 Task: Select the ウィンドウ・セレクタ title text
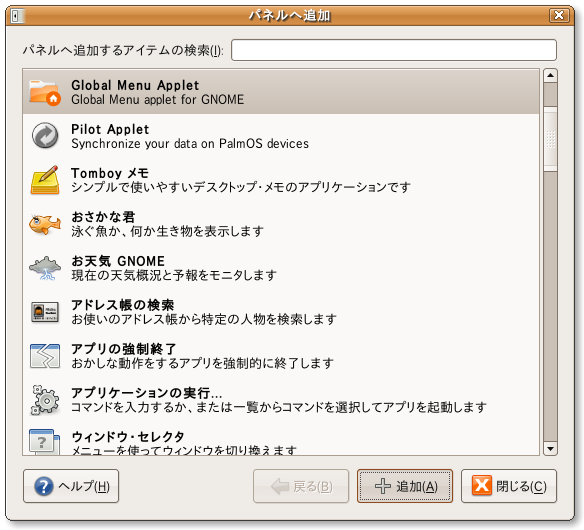coord(128,437)
